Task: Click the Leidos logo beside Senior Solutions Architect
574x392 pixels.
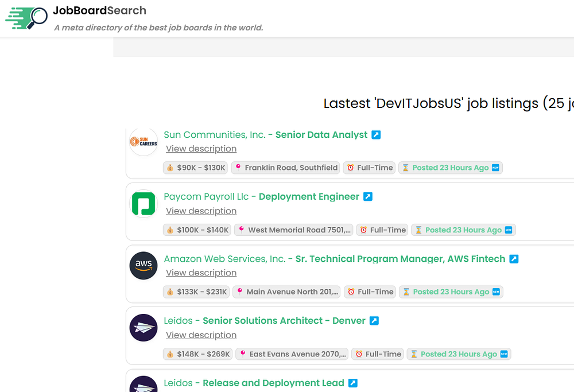Action: (x=143, y=328)
